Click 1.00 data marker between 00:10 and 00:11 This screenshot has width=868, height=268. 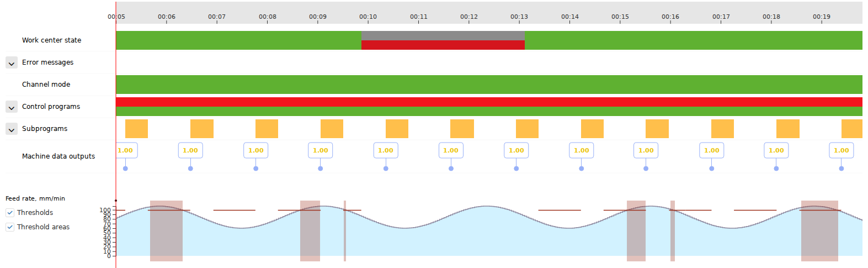386,150
